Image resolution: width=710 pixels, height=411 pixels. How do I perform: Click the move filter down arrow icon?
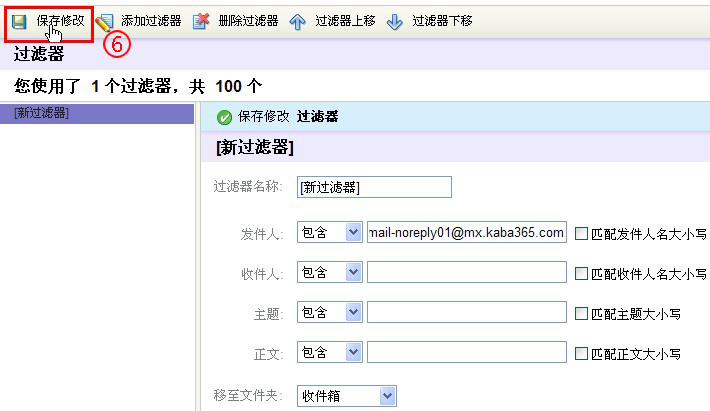394,21
